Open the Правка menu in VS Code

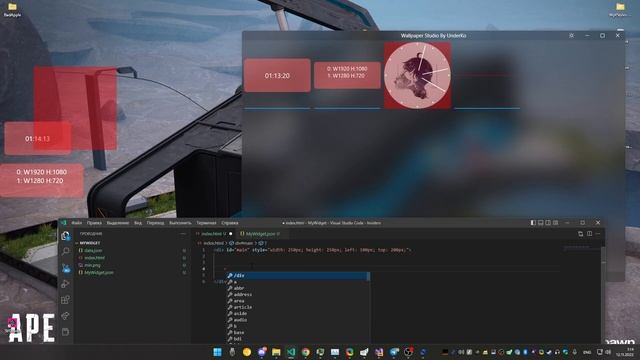pyautogui.click(x=94, y=223)
